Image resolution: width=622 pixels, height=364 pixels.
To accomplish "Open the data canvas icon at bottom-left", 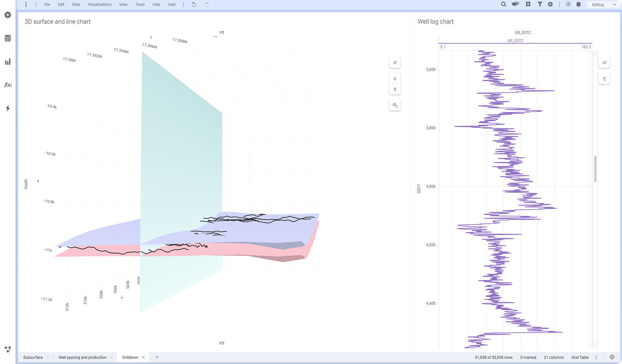I will (8, 349).
